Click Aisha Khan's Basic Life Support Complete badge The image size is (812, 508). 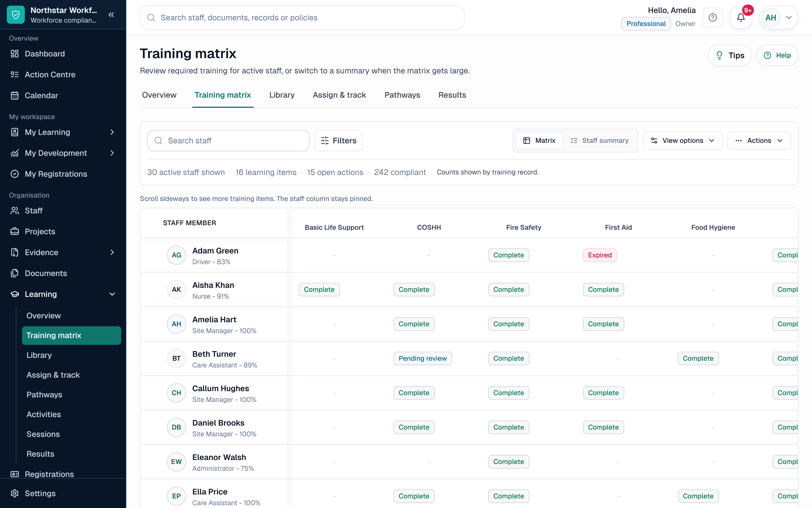[x=319, y=290]
